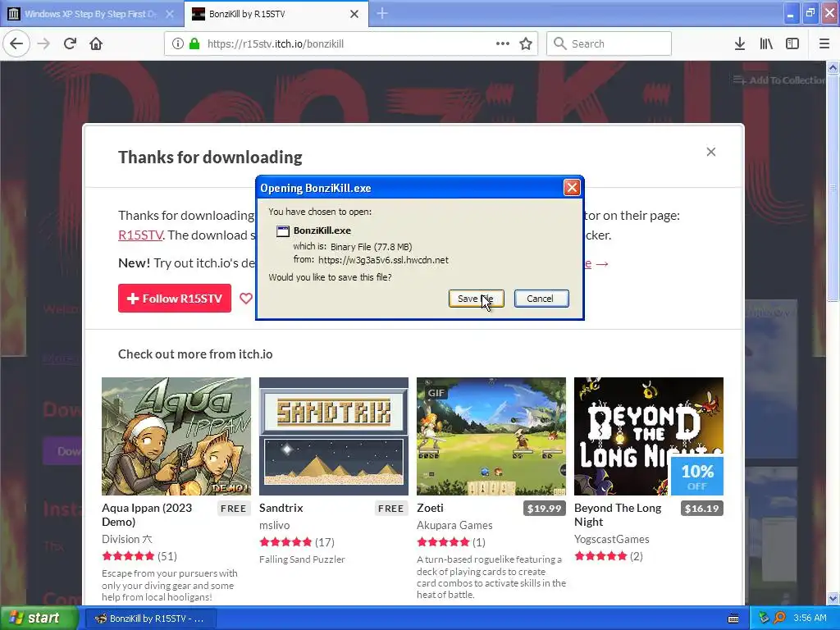
Task: Click the keyboard icon in taskbar
Action: (x=733, y=619)
